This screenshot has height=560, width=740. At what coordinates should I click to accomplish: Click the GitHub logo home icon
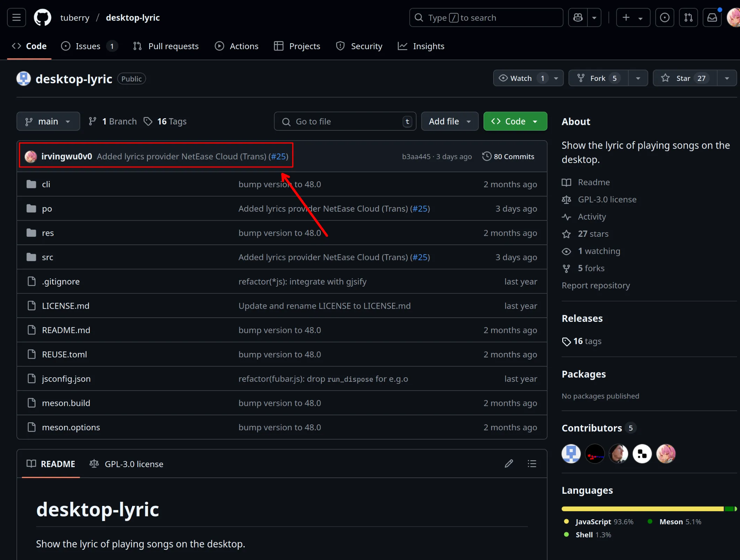[x=43, y=17]
